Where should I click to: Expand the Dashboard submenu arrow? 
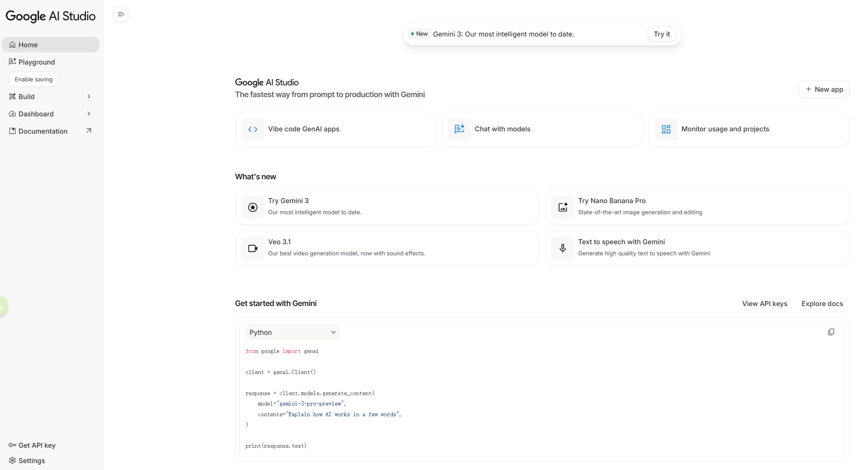pos(89,114)
